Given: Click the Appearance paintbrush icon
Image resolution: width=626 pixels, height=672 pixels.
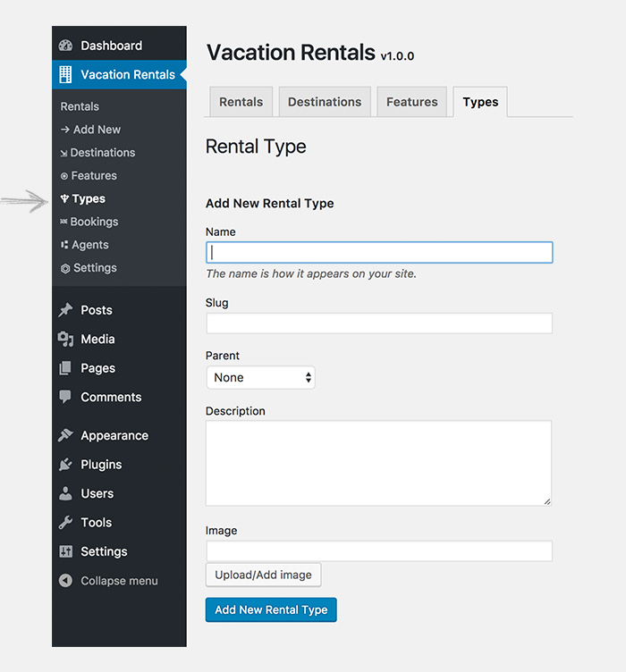Looking at the screenshot, I should pos(65,435).
